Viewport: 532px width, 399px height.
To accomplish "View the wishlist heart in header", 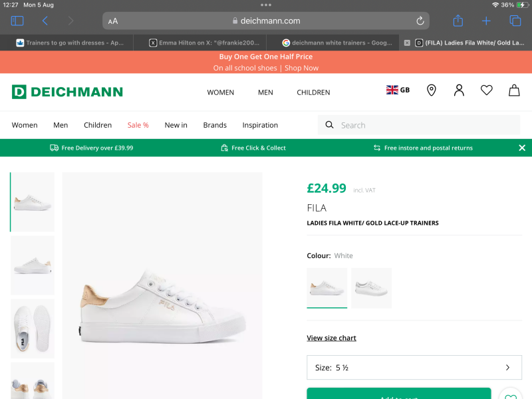I will click(x=487, y=90).
